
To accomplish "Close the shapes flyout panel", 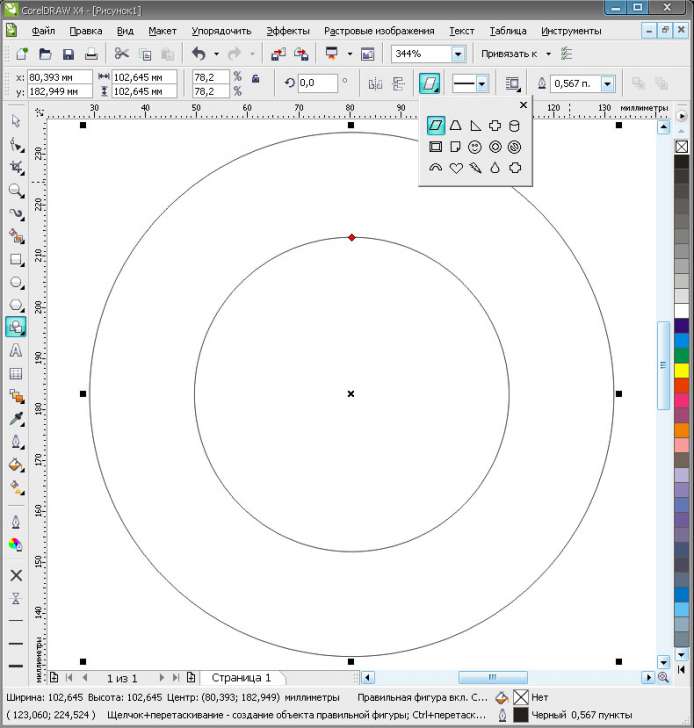I will pos(523,105).
